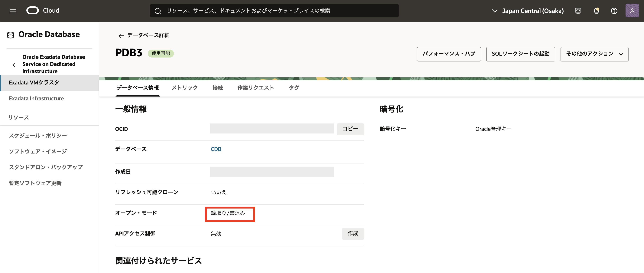
Task: Copy the OCID with the コピー button
Action: [350, 129]
